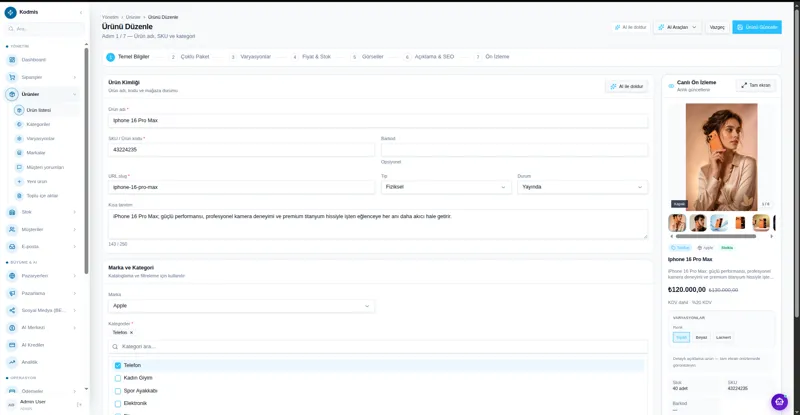This screenshot has width=800, height=415.
Task: Open the Pazaryerleri globe icon
Action: (x=12, y=276)
